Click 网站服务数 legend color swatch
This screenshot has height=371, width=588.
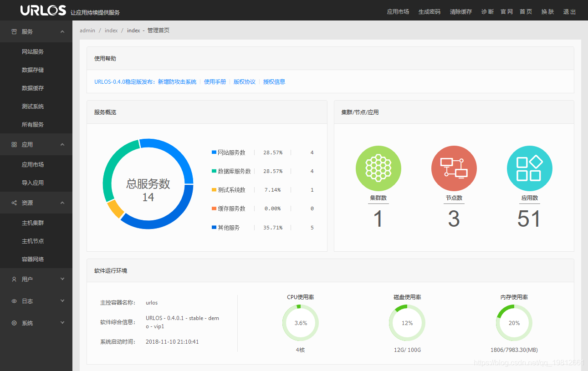click(214, 152)
